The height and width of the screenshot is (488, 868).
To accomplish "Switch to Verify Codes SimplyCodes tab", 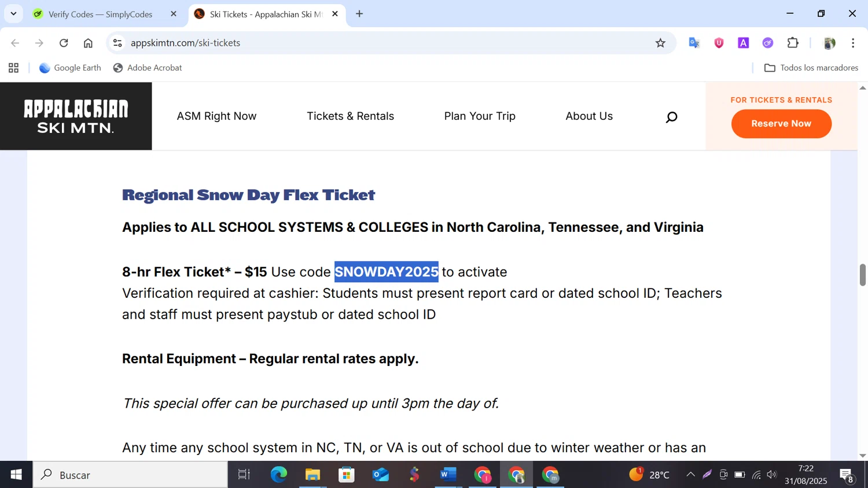I will [100, 14].
